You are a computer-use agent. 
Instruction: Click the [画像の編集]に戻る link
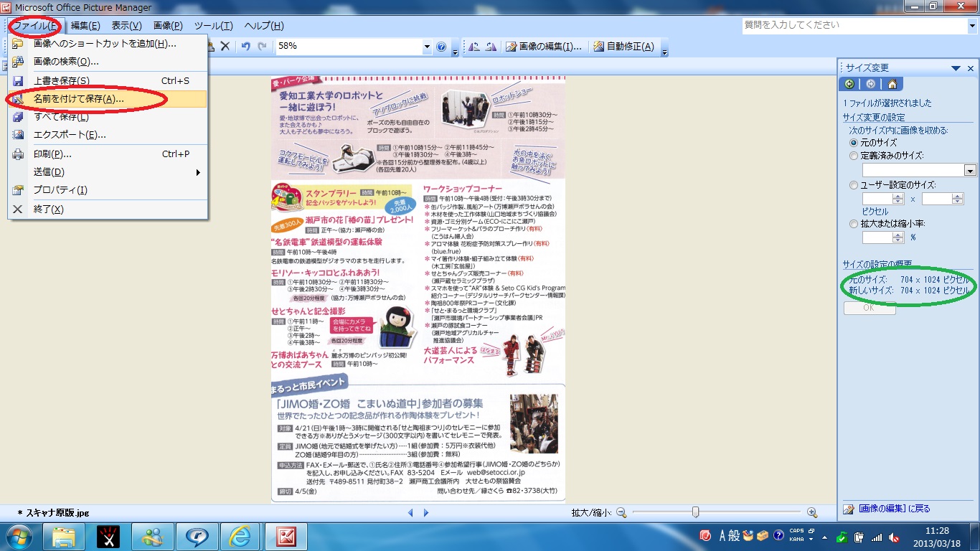[894, 509]
